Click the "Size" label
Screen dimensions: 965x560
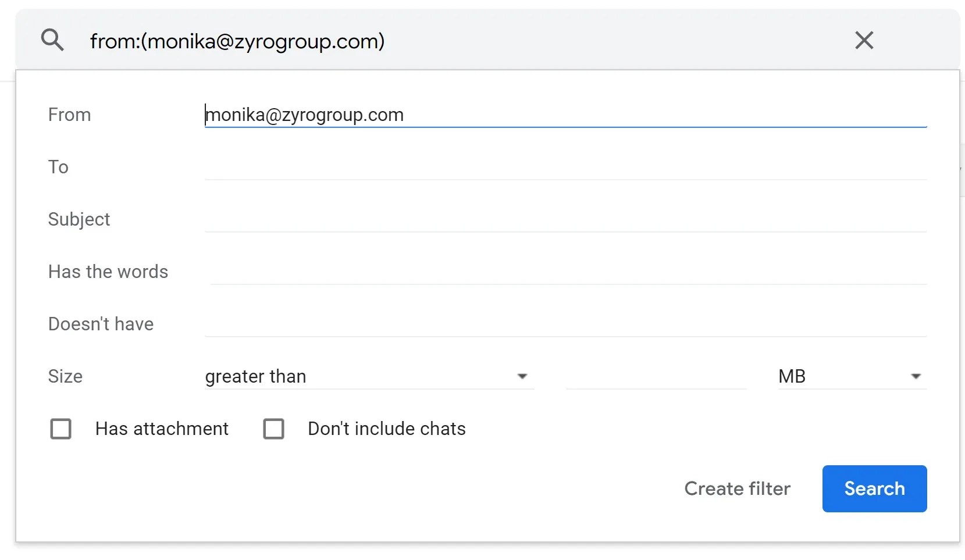pos(65,376)
